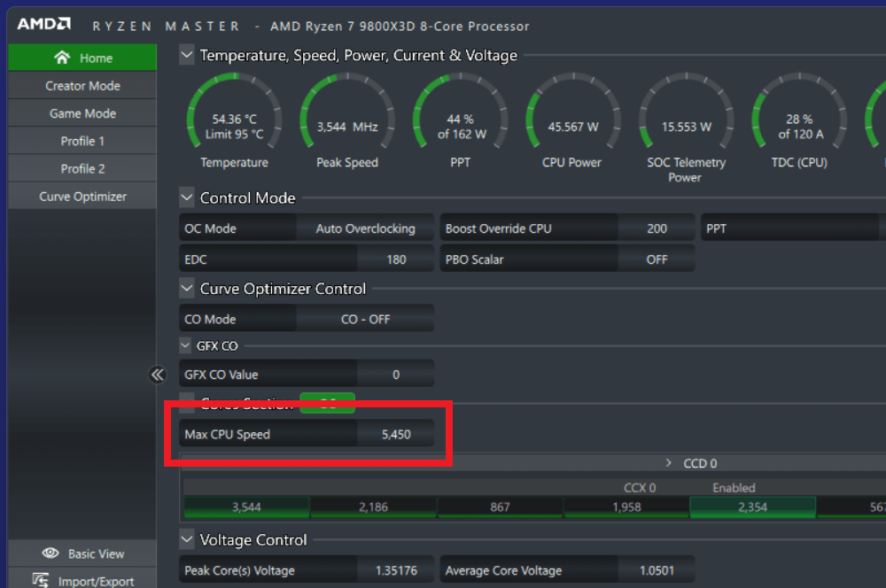This screenshot has height=588, width=886.
Task: Collapse the Control Mode section
Action: point(186,197)
